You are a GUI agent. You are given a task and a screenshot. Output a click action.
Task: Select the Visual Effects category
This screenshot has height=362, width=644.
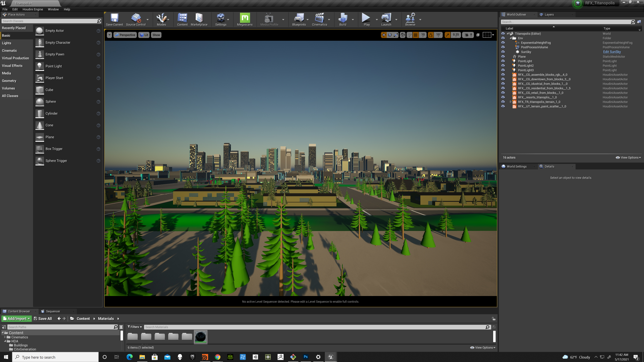12,66
